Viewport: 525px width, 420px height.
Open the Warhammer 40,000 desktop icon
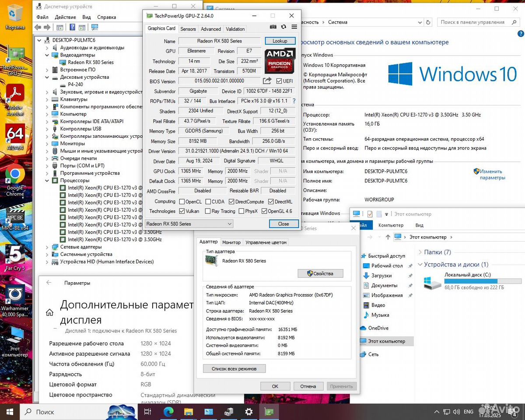[15, 302]
